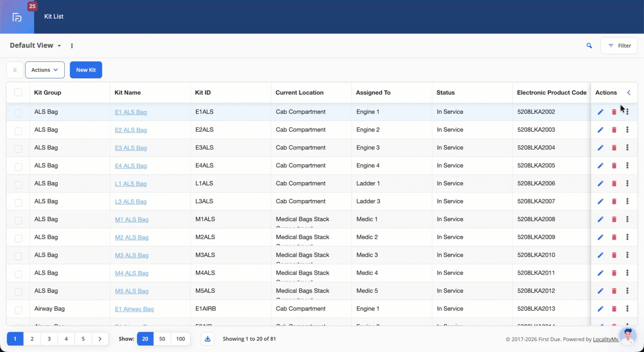Open the support chat avatar
644x352 pixels.
[627, 336]
